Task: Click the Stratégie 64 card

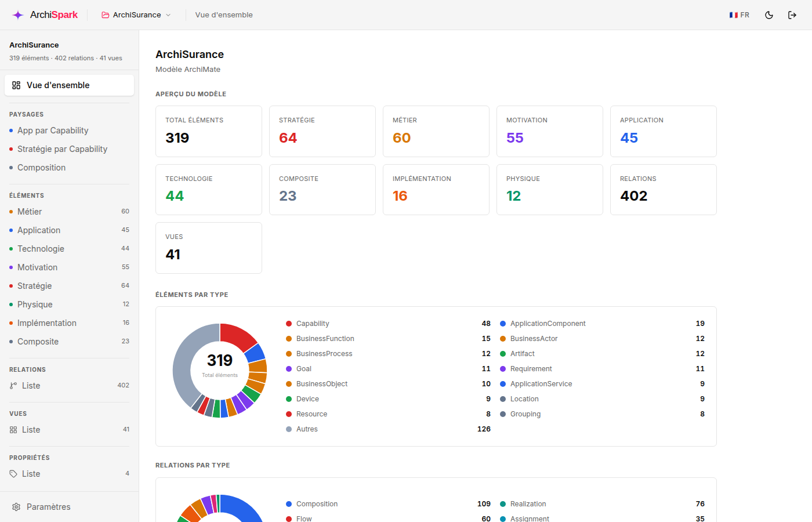Action: 322,131
